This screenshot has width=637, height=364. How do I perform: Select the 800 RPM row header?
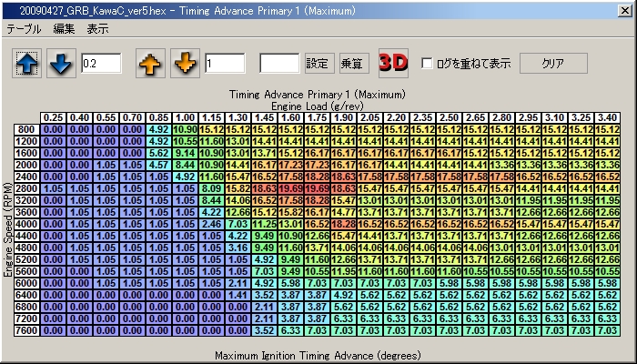click(26, 129)
